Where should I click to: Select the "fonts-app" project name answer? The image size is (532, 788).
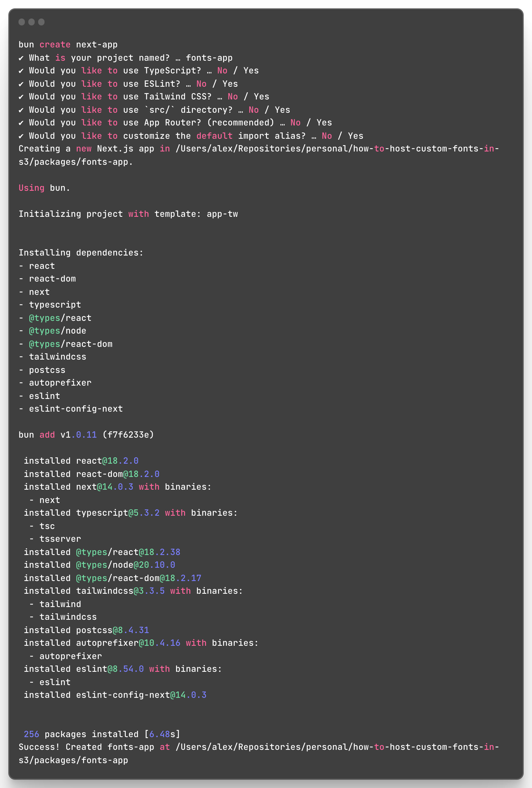pos(209,58)
